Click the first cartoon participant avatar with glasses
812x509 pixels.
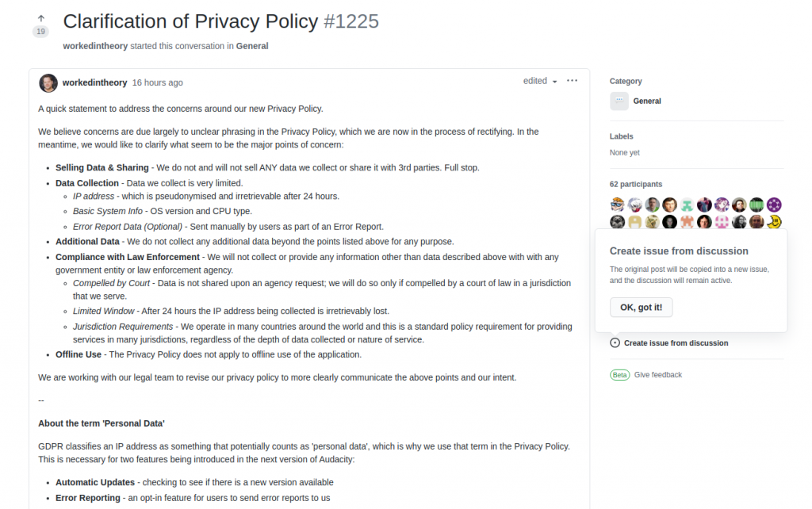point(618,205)
